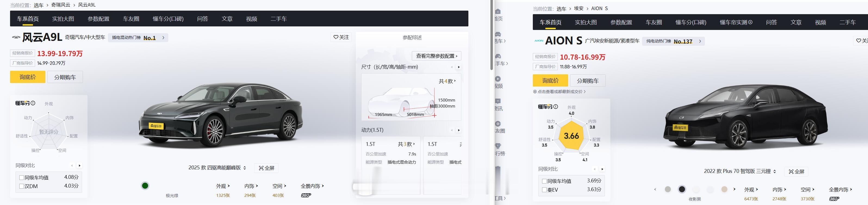Click next arrow of 同级对比 on 风云A9L page

tap(80, 166)
